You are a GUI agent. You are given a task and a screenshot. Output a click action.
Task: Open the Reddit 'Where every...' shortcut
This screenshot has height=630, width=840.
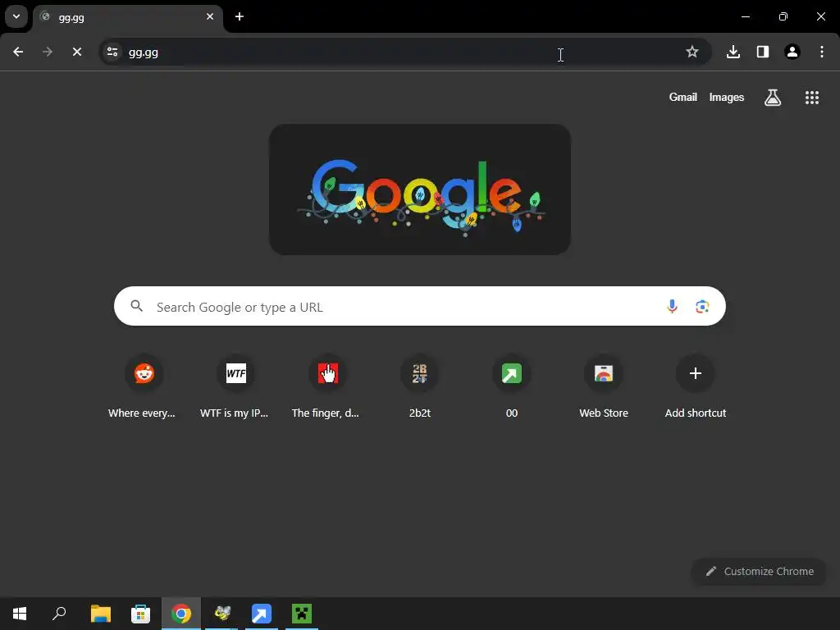pos(144,387)
